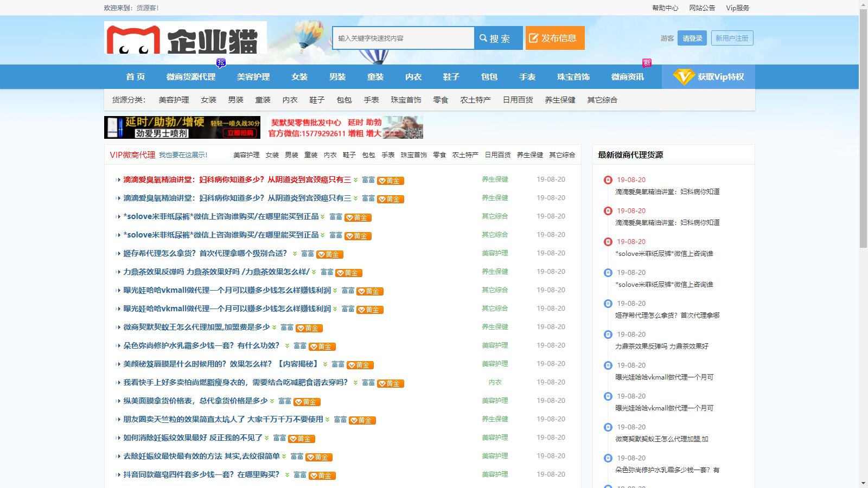Screen dimensions: 868x488
Task: Open 微商货源代理 in main navigation
Action: click(x=191, y=77)
